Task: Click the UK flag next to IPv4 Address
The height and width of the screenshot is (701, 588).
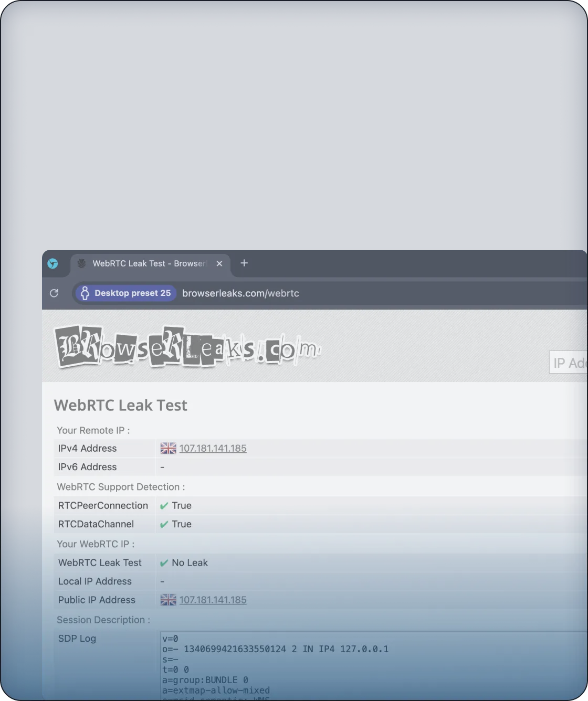Action: coord(168,448)
